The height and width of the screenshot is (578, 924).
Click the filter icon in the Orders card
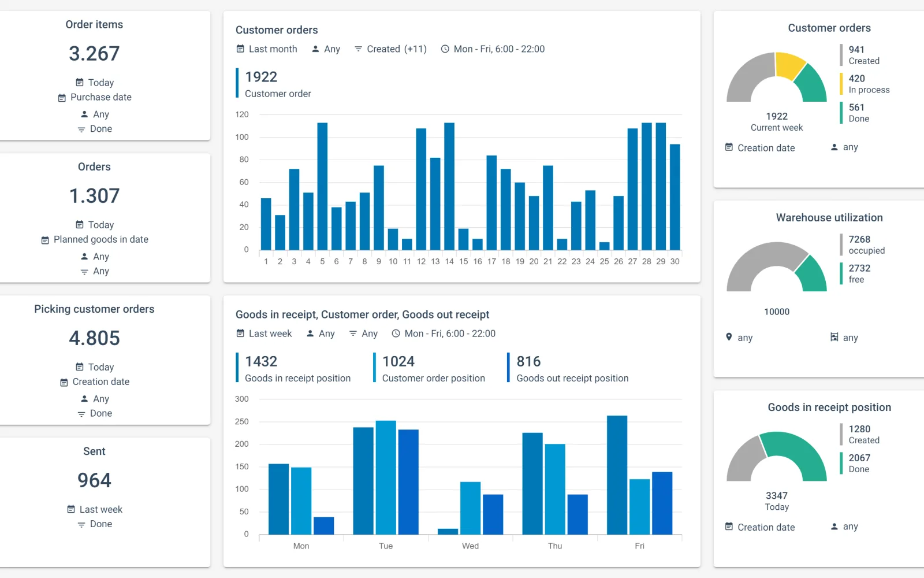84,272
